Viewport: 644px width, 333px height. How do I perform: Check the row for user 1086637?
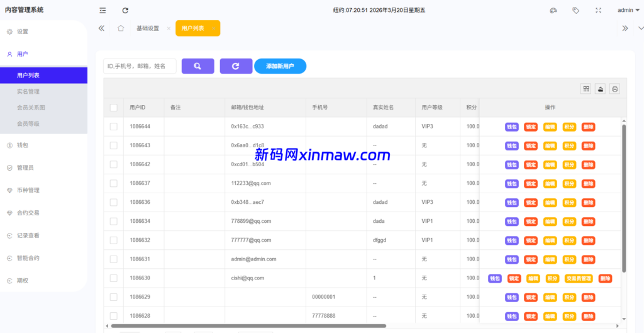pyautogui.click(x=114, y=183)
